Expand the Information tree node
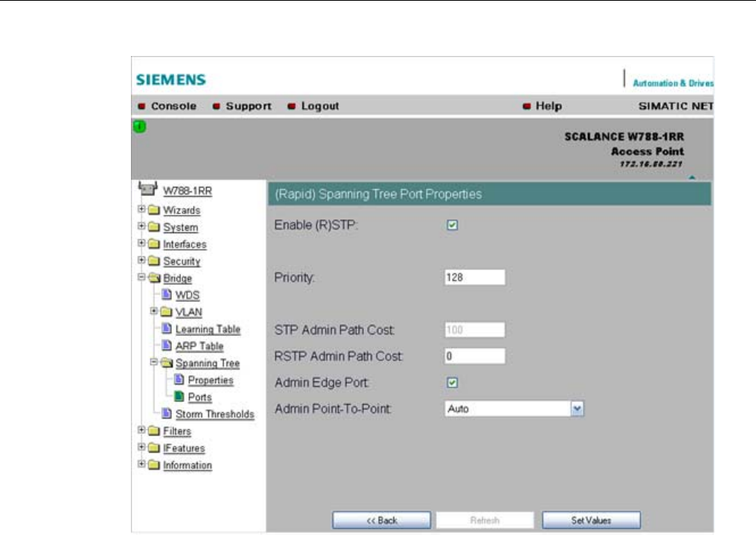 tap(142, 464)
